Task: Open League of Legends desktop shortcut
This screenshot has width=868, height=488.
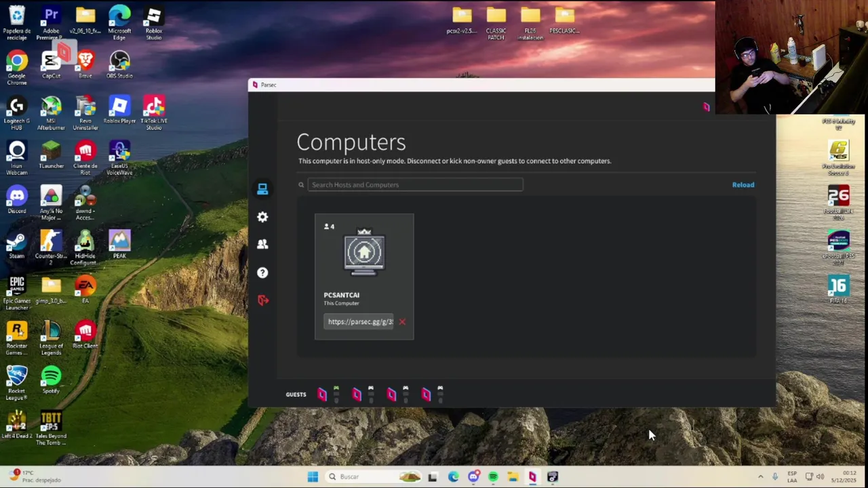Action: 51,338
